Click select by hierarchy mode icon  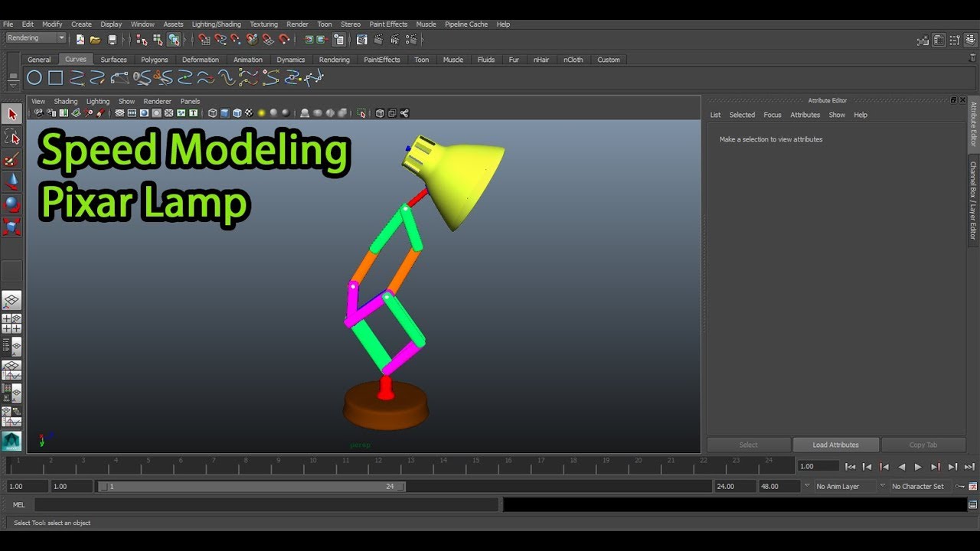142,39
